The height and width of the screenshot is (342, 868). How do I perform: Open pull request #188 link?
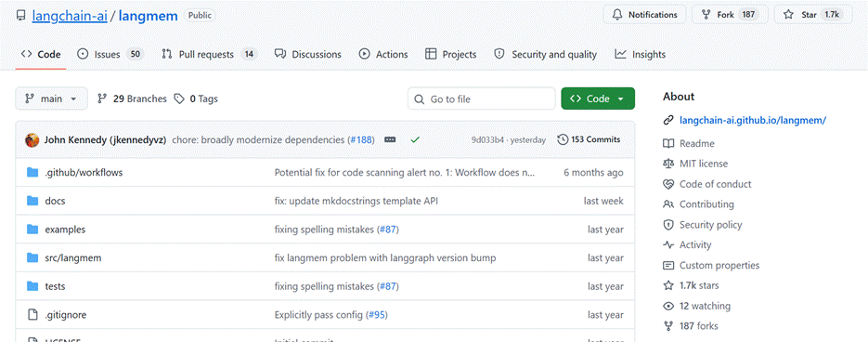point(361,139)
